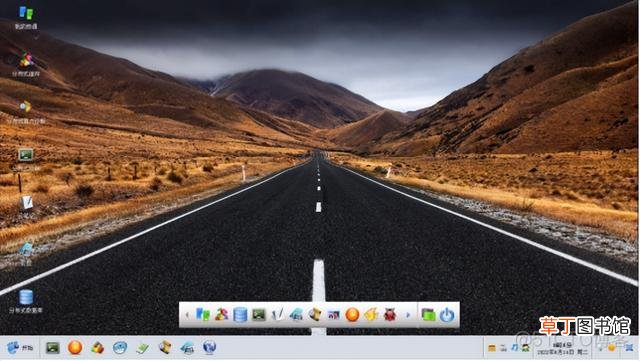Image resolution: width=640 pixels, height=361 pixels.
Task: Click the blue power icon in dock
Action: pos(447,315)
